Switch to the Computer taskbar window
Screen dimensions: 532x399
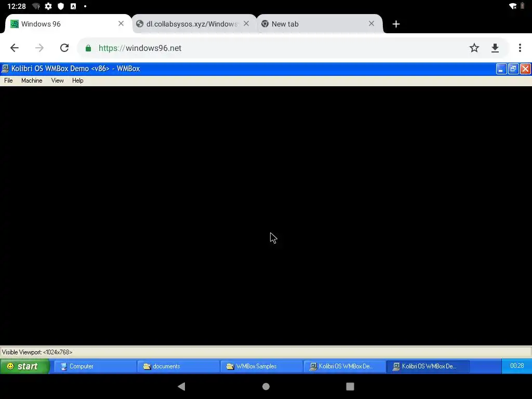(x=95, y=366)
